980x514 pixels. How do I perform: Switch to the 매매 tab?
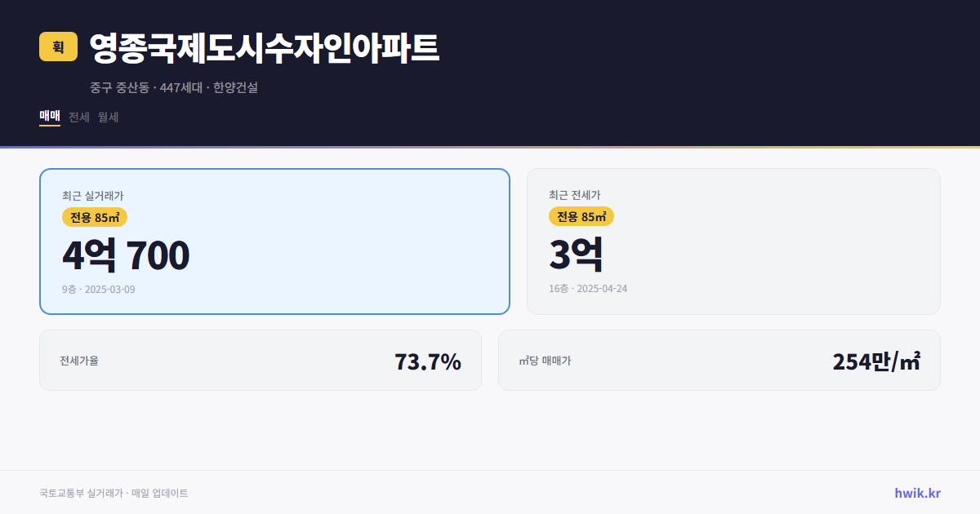[48, 117]
